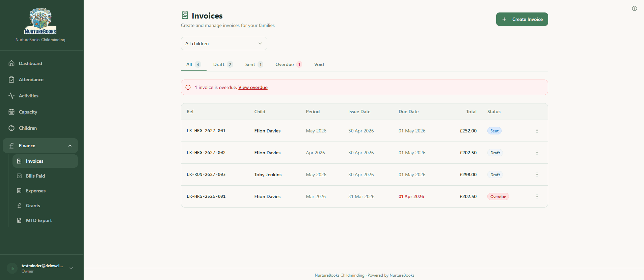The height and width of the screenshot is (280, 644).
Task: Click Draft badge on LR-HRG-2627-002 row
Action: (495, 153)
